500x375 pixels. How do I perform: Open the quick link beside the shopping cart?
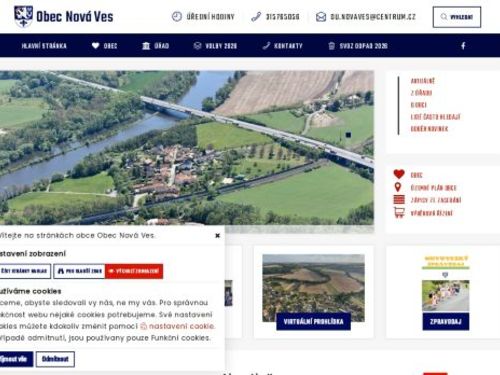432,213
